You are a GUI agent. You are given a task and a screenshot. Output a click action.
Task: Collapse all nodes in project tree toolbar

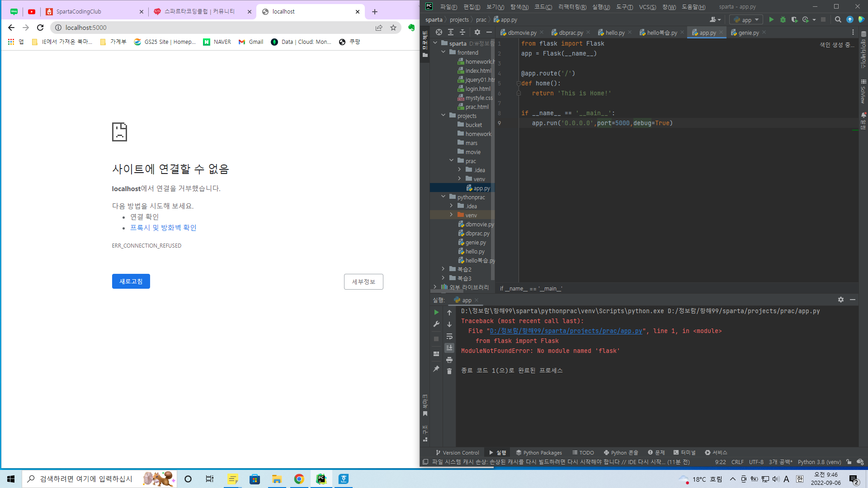pyautogui.click(x=462, y=32)
